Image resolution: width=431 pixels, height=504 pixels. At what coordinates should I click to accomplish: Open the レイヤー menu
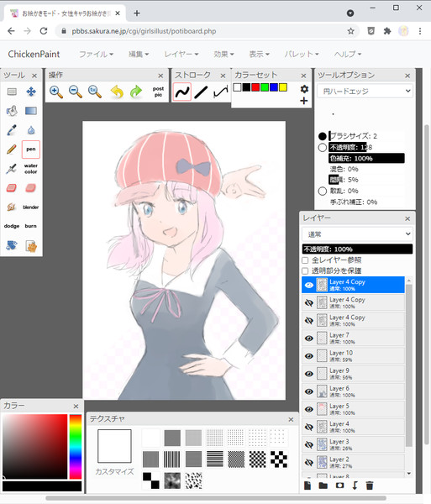point(181,54)
